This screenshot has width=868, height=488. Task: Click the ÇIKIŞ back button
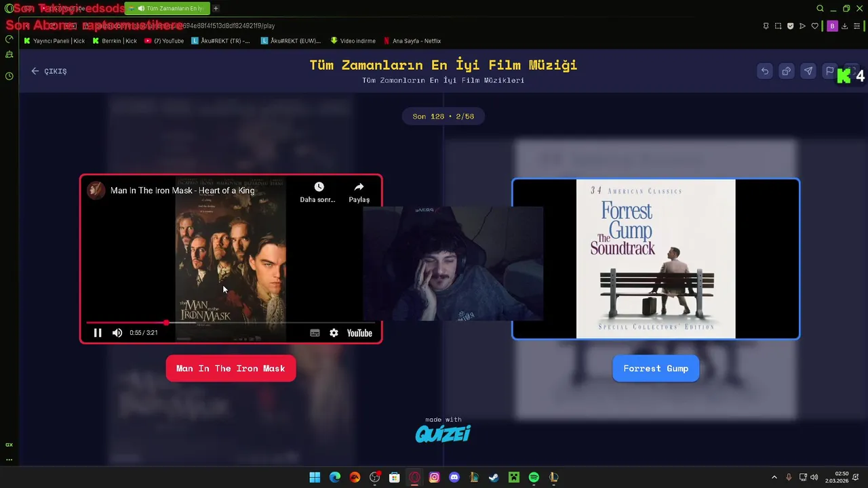click(49, 71)
